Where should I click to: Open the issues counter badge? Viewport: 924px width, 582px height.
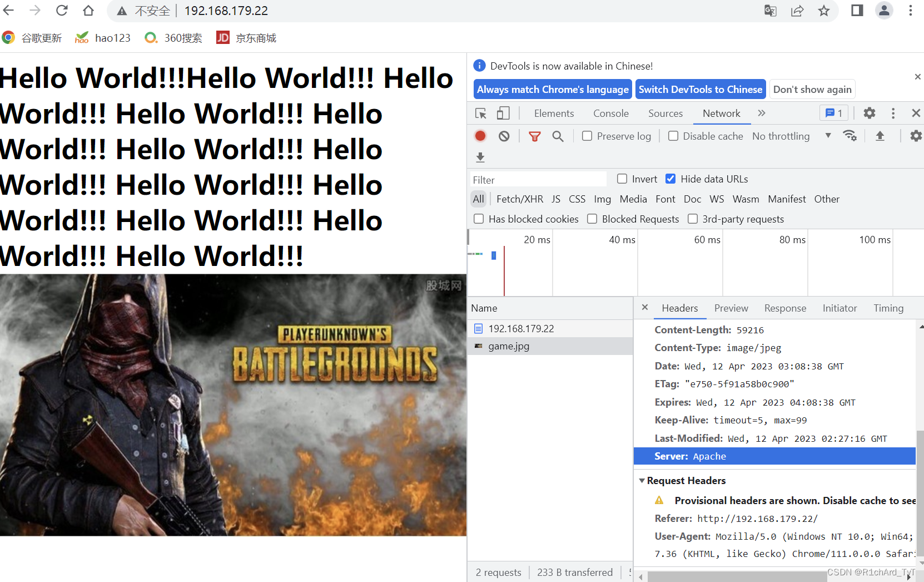click(834, 114)
